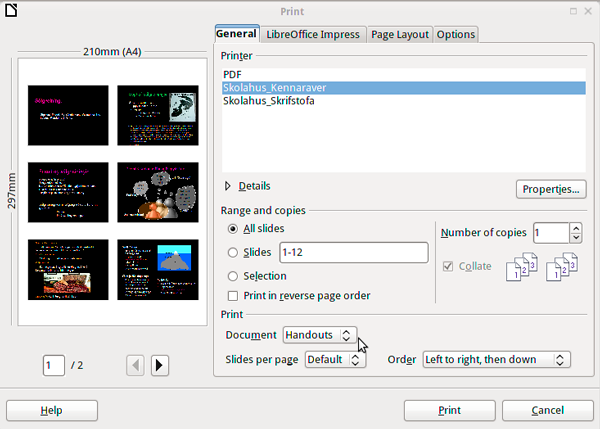
Task: Choose the Slides range radio button
Action: pos(233,252)
